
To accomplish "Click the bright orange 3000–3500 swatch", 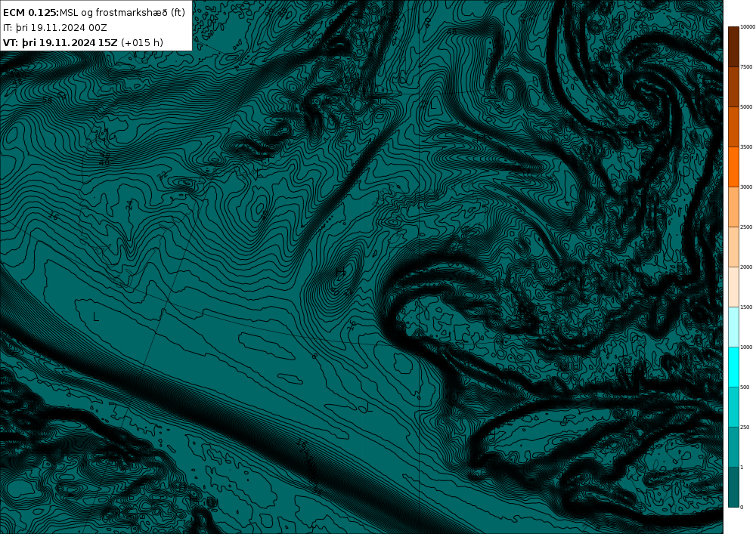I will point(733,167).
